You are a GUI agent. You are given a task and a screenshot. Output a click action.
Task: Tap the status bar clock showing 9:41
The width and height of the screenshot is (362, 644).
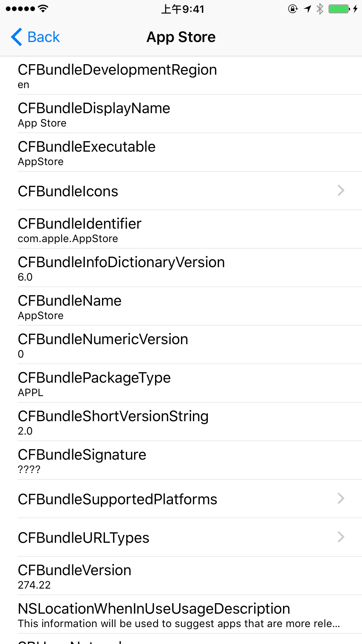183,9
